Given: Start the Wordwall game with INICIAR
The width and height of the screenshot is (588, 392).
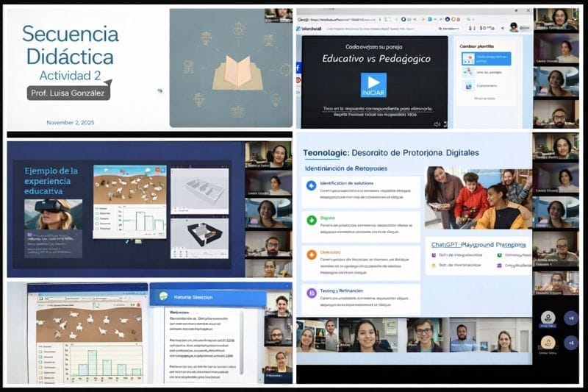Looking at the screenshot, I should (373, 85).
